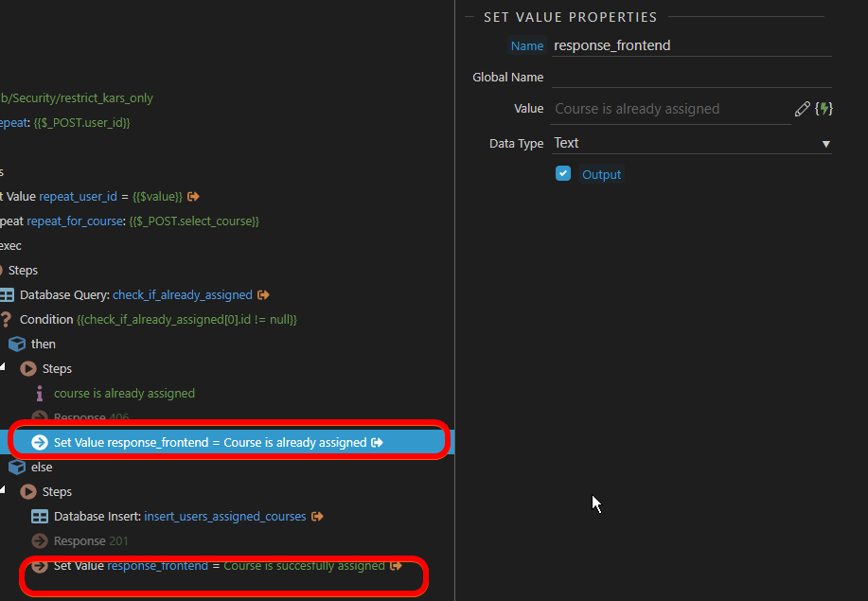Viewport: 868px width, 601px height.
Task: Click the Condition question mark icon
Action: coord(6,319)
